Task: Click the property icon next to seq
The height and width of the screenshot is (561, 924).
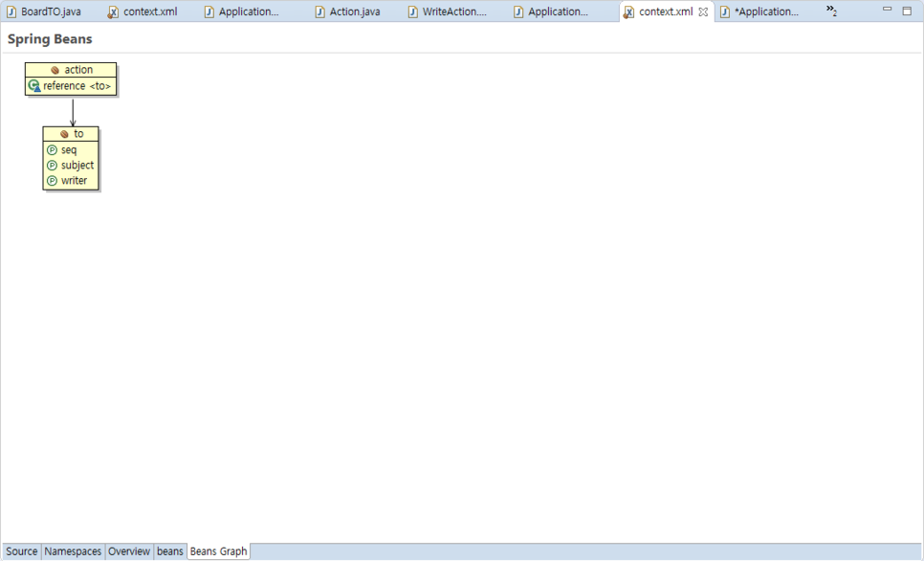Action: [x=52, y=150]
